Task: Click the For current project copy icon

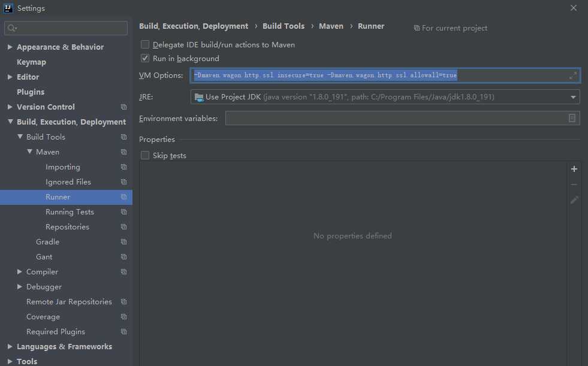Action: pyautogui.click(x=417, y=28)
